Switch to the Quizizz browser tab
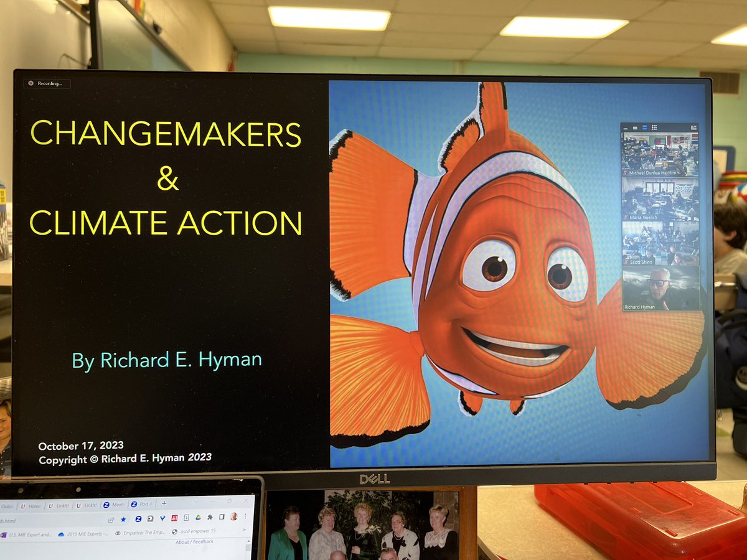Screen dimensions: 747x560 (x=7, y=506)
